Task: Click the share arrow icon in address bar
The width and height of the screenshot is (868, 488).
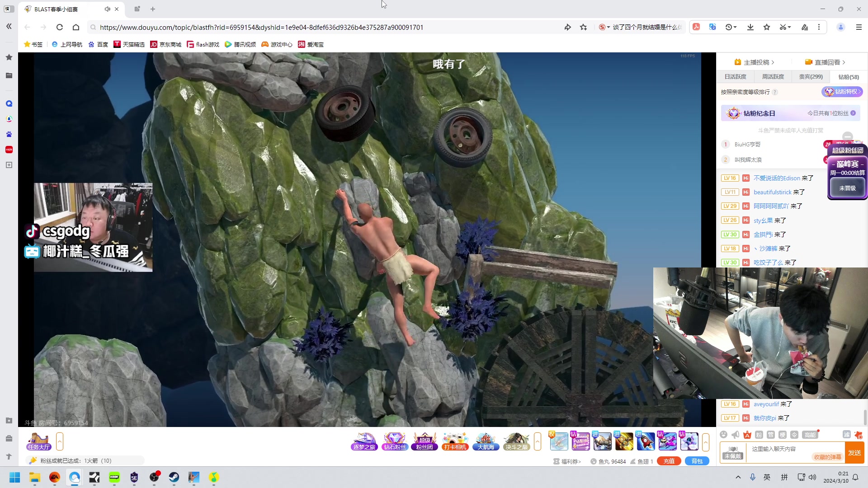Action: (567, 27)
